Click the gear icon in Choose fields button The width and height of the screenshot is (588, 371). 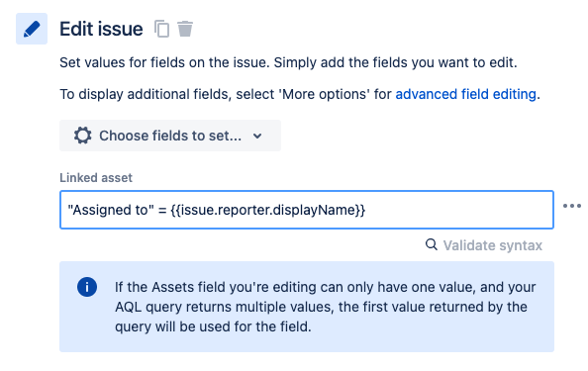(83, 136)
